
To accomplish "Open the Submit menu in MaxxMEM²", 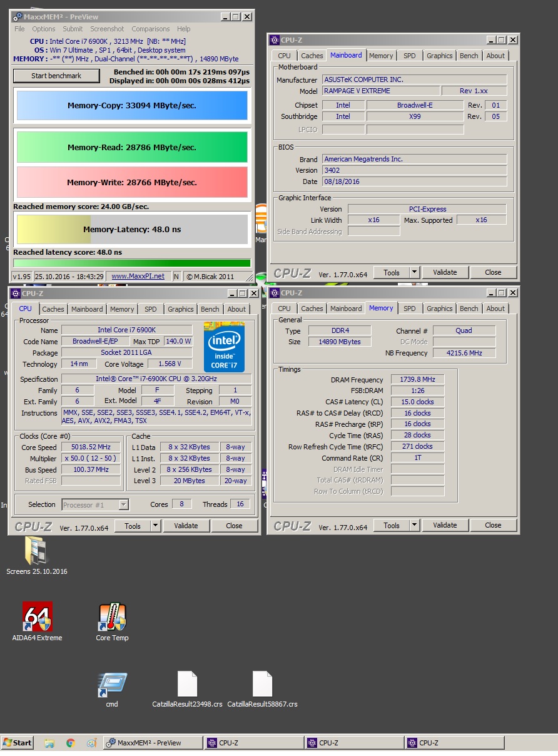I will [x=73, y=29].
